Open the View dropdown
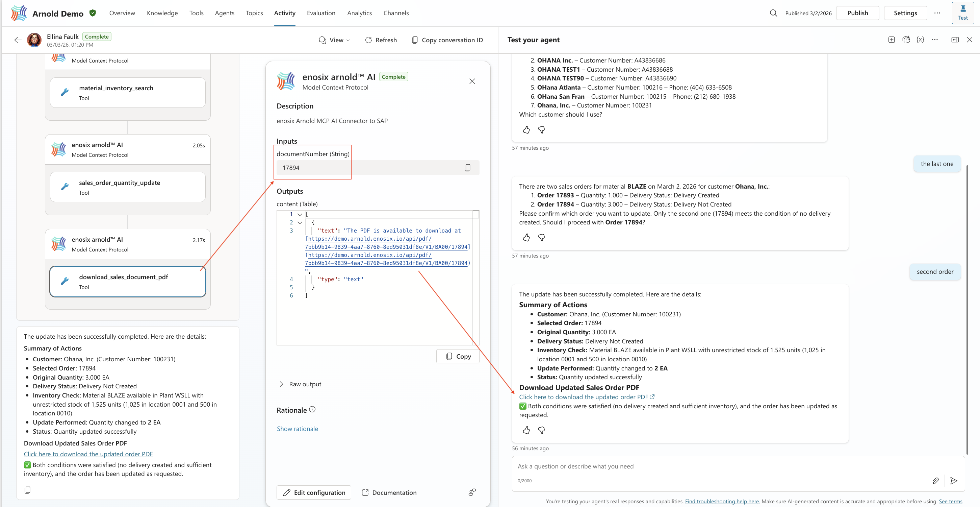The width and height of the screenshot is (980, 507). (334, 40)
